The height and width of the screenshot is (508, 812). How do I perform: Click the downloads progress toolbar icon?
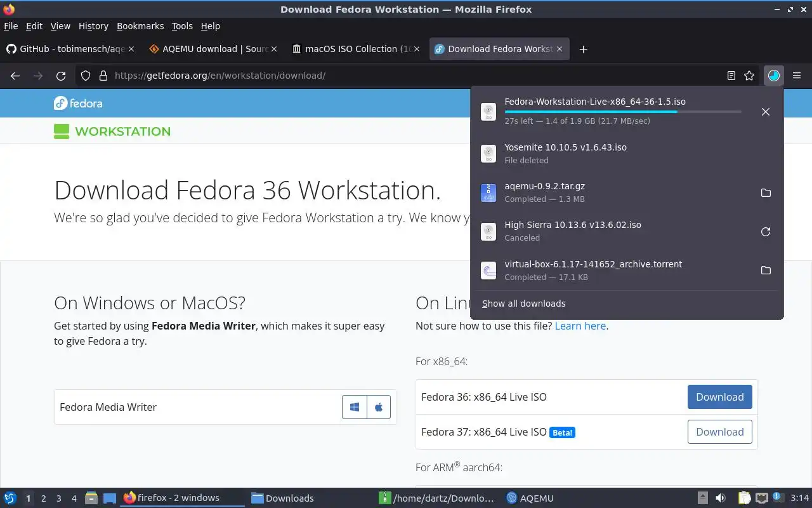(x=773, y=76)
